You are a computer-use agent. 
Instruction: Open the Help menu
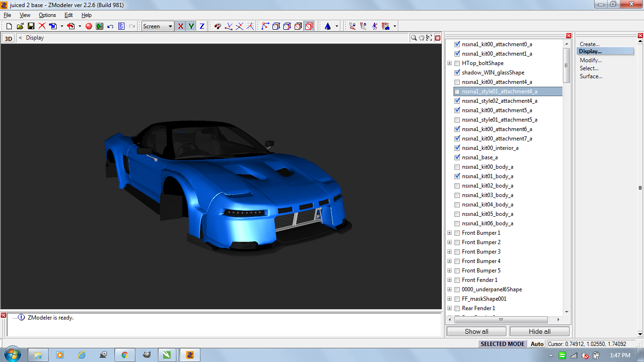[86, 15]
